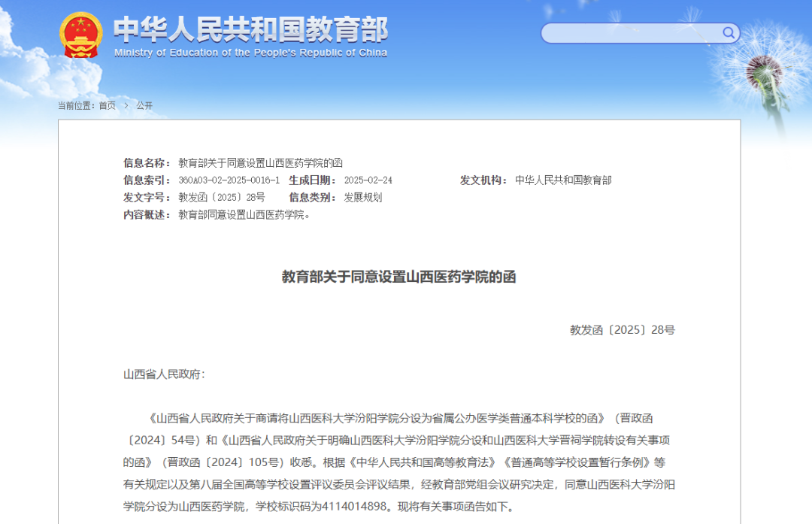
Task: Click the 发文机构 label
Action: click(x=483, y=180)
